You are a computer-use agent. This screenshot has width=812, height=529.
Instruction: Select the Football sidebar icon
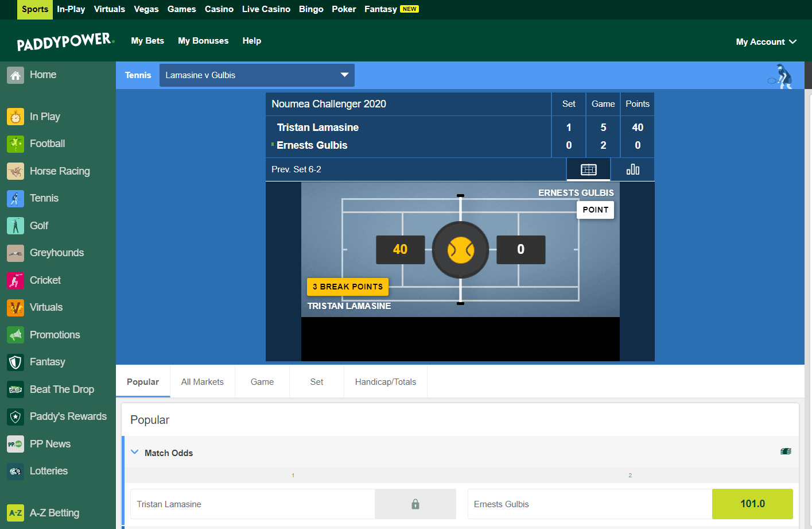coord(15,144)
